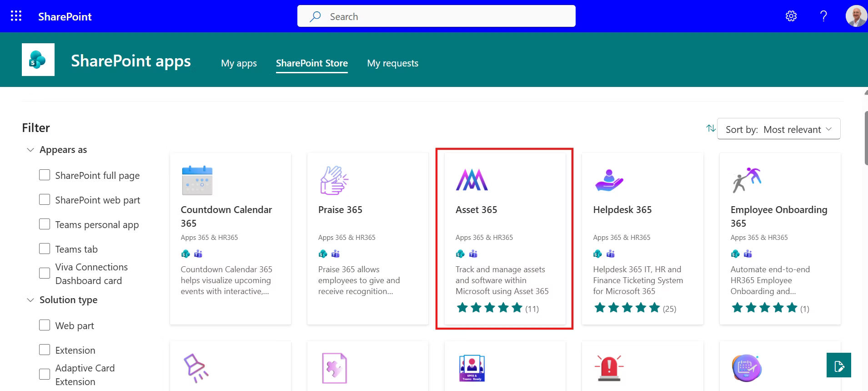Click into the Search box
Screen dimensions: 868x391
point(437,16)
